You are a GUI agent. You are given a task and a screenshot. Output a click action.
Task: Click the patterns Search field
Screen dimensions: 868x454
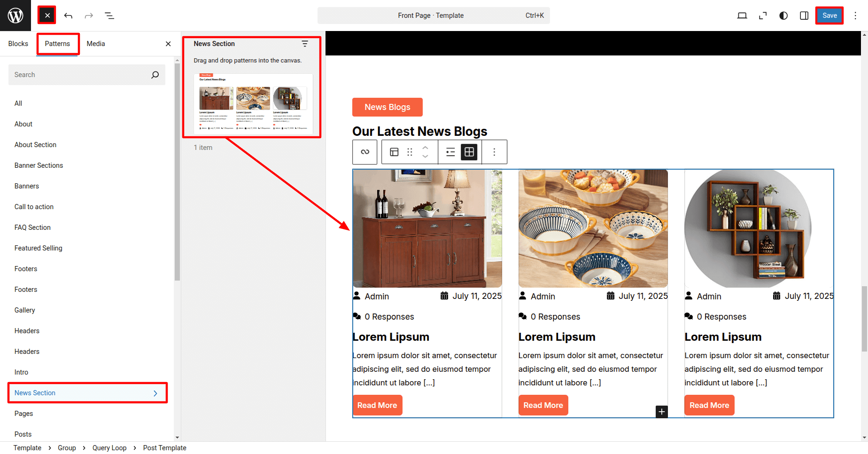(80, 75)
